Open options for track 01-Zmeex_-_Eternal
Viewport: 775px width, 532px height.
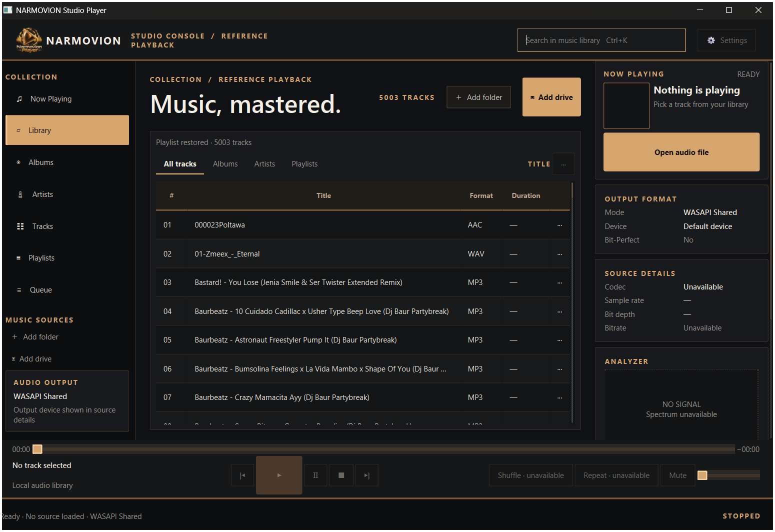point(559,254)
